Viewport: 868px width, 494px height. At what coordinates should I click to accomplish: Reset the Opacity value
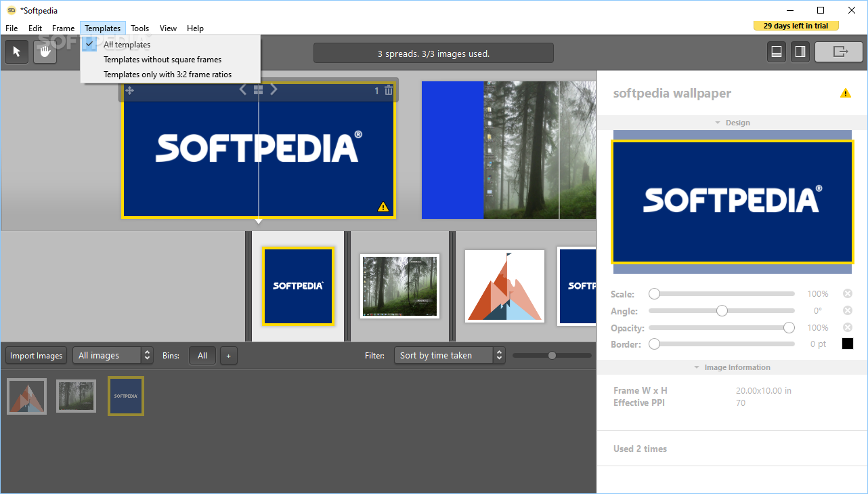pyautogui.click(x=847, y=327)
